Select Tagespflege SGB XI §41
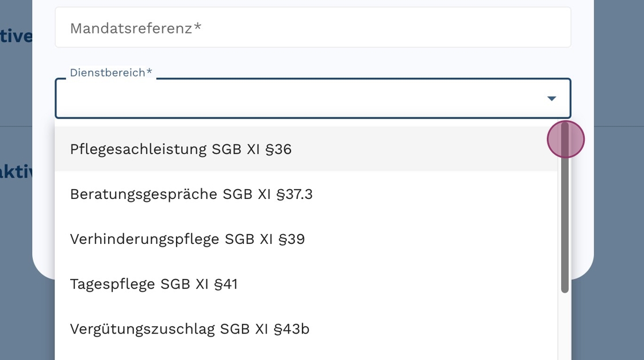Viewport: 644px width, 360px height. (154, 284)
